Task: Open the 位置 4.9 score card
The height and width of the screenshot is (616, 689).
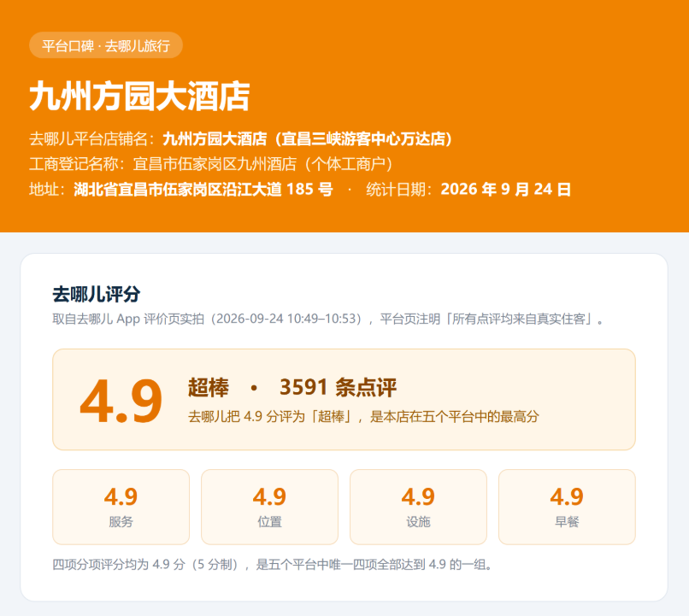Action: click(270, 507)
